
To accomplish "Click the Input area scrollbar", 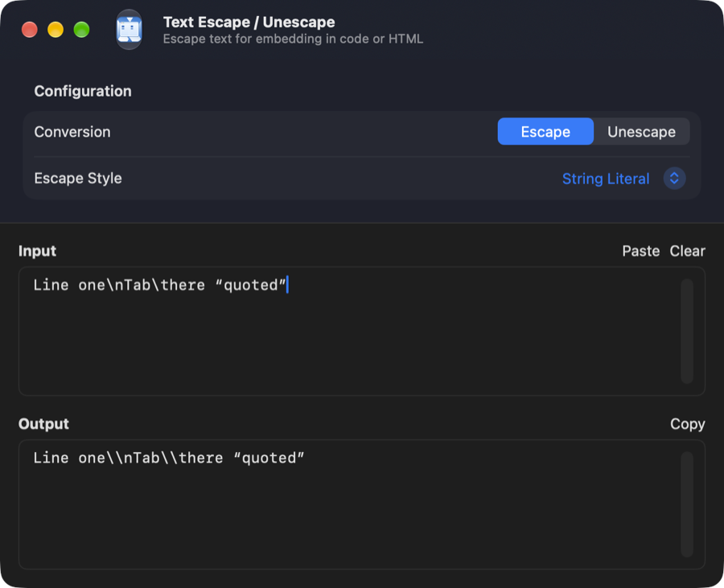I will 687,331.
